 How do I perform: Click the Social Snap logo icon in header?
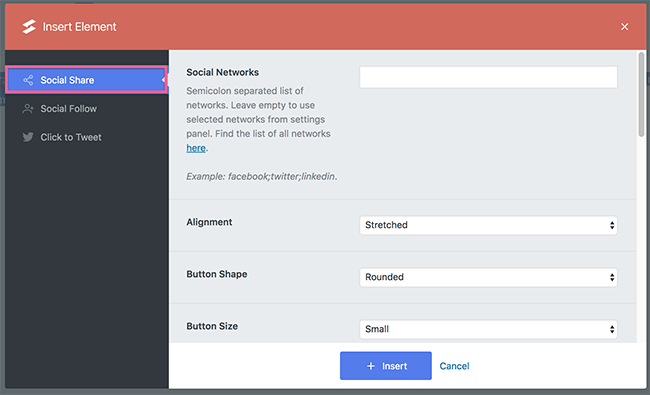point(29,27)
